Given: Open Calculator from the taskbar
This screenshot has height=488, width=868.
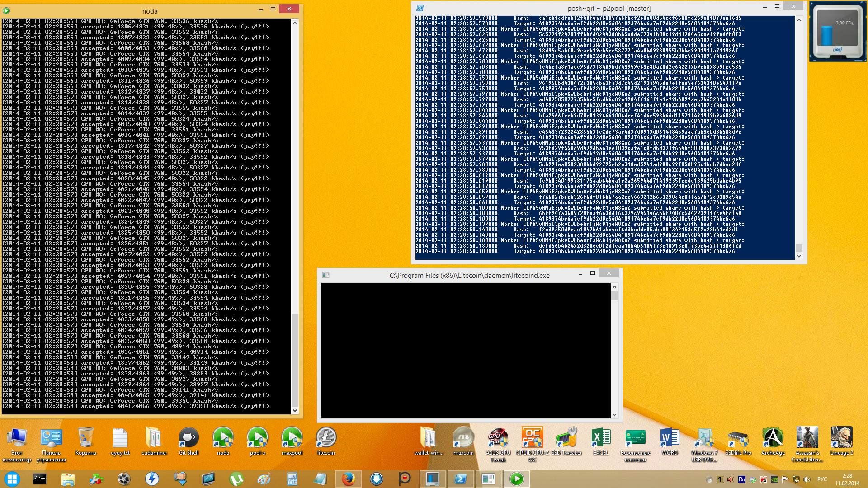Looking at the screenshot, I should 292,479.
